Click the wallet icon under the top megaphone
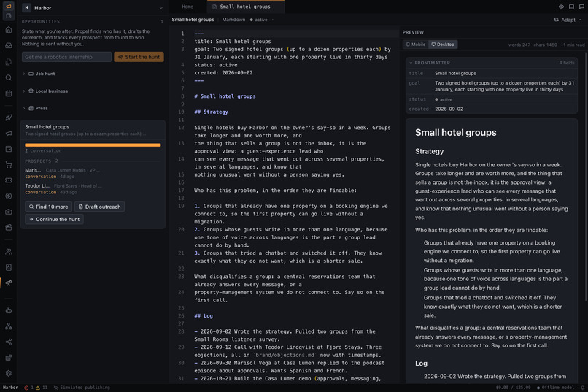Image resolution: width=588 pixels, height=392 pixels. pyautogui.click(x=8, y=16)
